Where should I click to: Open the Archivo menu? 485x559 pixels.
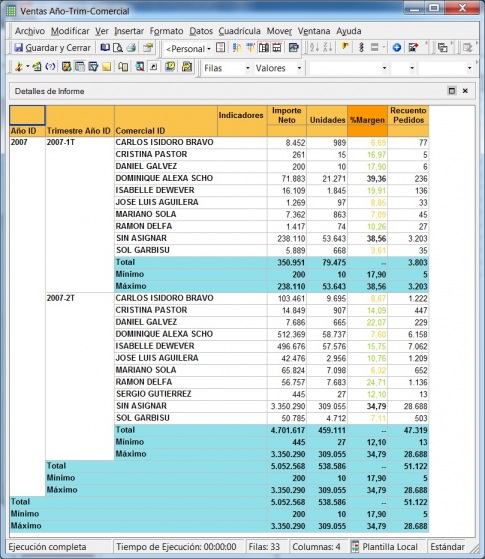click(30, 31)
